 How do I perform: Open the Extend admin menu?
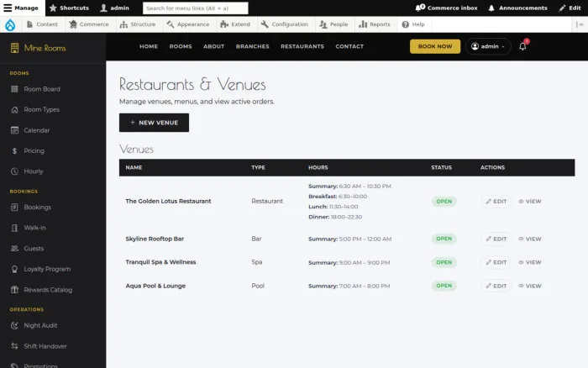coord(235,24)
